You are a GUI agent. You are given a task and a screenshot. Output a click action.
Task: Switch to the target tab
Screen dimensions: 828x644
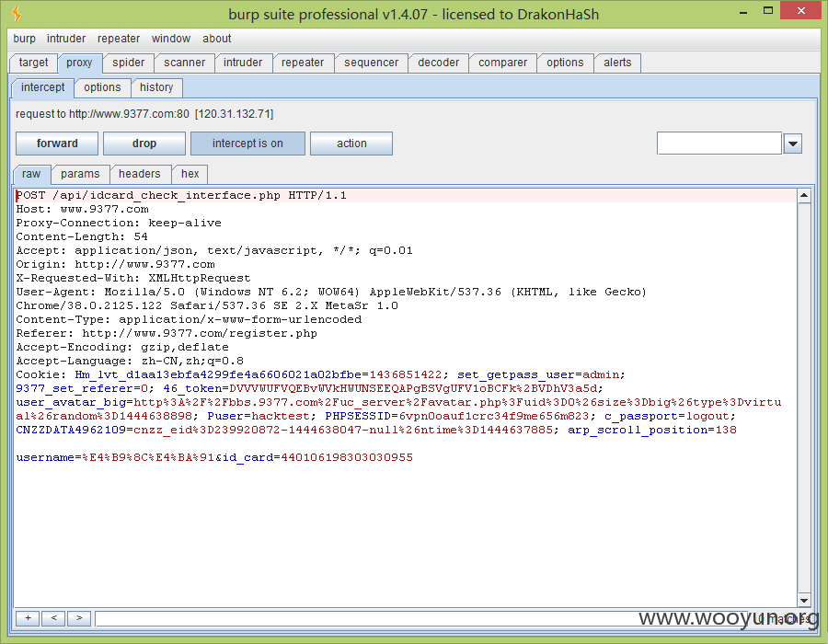pos(33,63)
